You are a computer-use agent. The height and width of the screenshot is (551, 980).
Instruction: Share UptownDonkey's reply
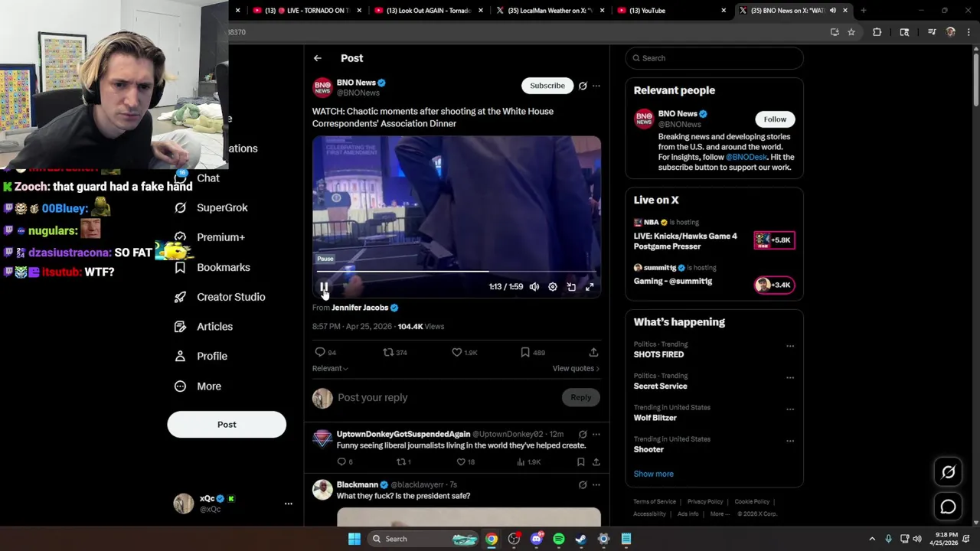pyautogui.click(x=596, y=461)
